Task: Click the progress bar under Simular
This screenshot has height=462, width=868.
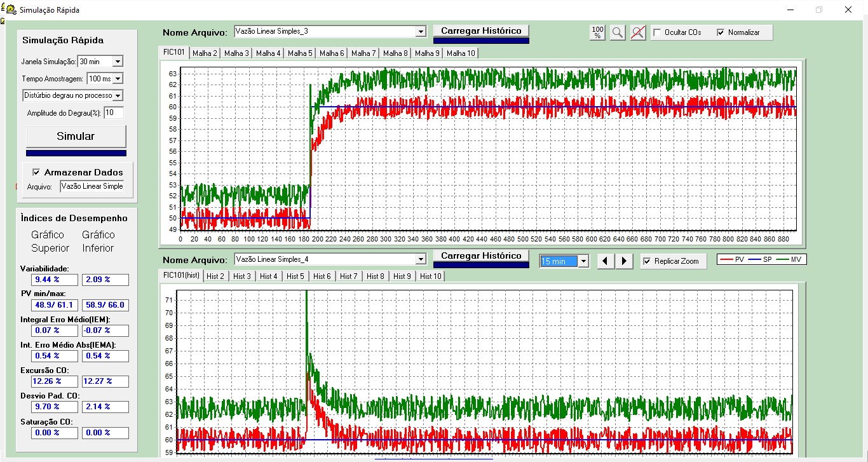Action: [76, 153]
